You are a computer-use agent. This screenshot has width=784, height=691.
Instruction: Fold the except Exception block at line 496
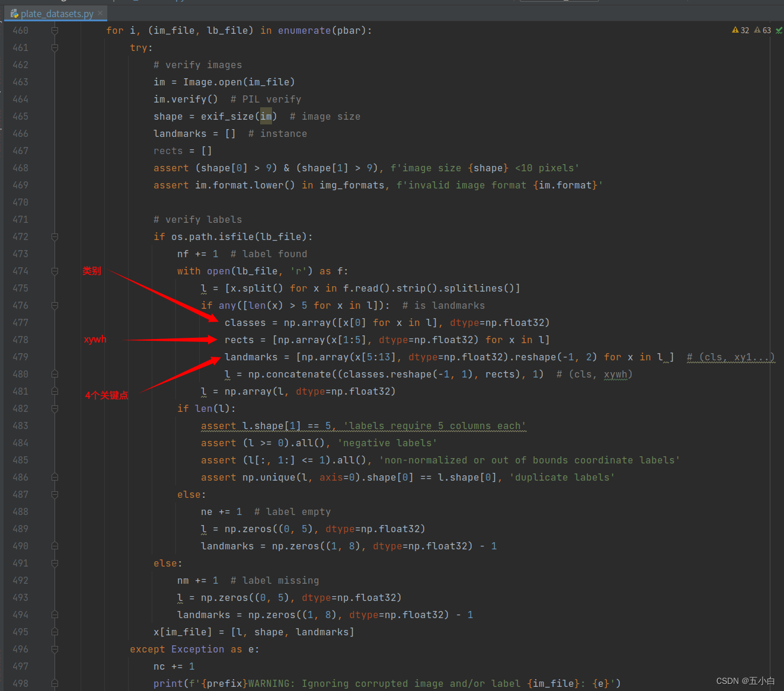pyautogui.click(x=55, y=650)
